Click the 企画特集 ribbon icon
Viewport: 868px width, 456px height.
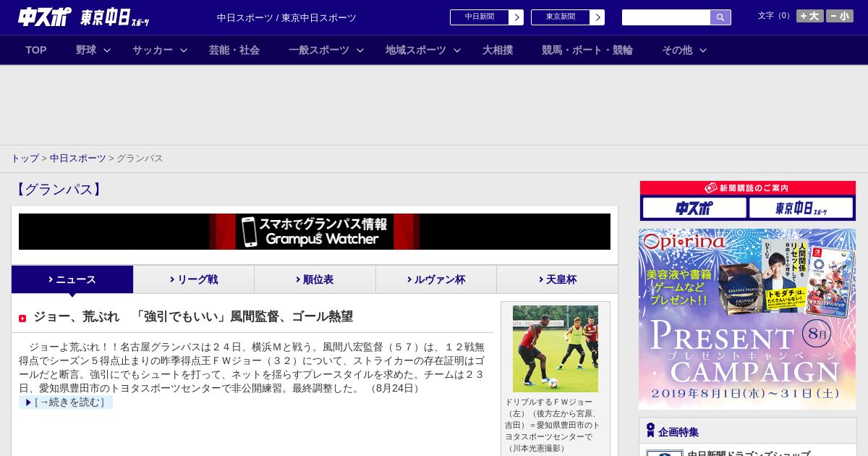650,431
